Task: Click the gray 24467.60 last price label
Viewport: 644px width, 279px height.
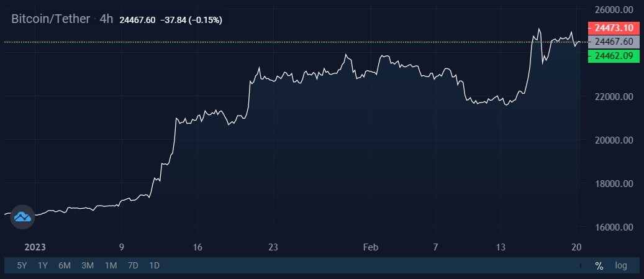Action: click(614, 42)
